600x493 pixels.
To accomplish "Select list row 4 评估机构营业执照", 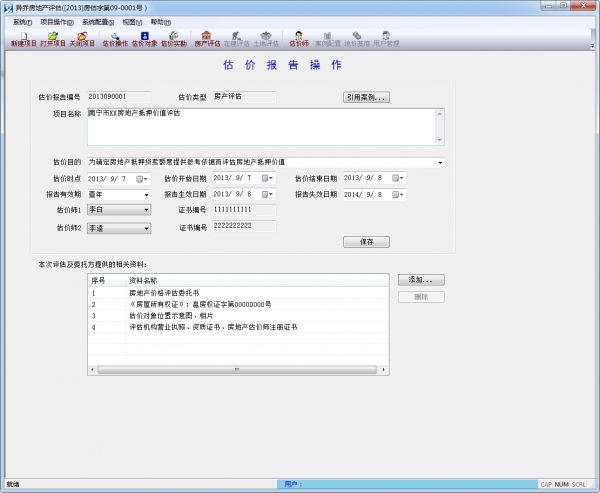I will pos(238,327).
